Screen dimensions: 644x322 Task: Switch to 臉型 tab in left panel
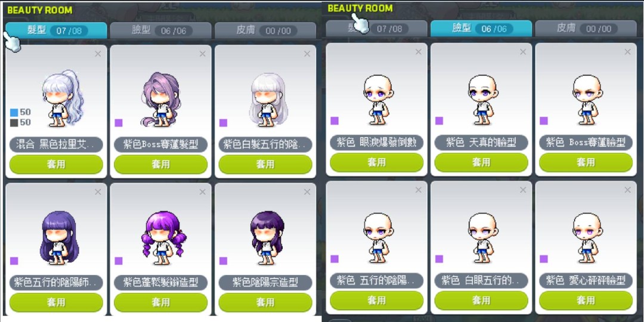[160, 31]
